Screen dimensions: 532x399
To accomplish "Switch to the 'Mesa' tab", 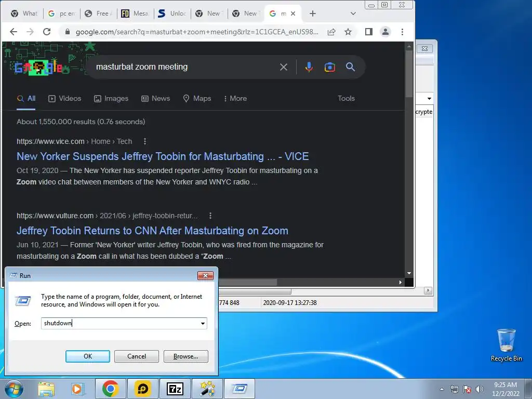I will [x=136, y=14].
